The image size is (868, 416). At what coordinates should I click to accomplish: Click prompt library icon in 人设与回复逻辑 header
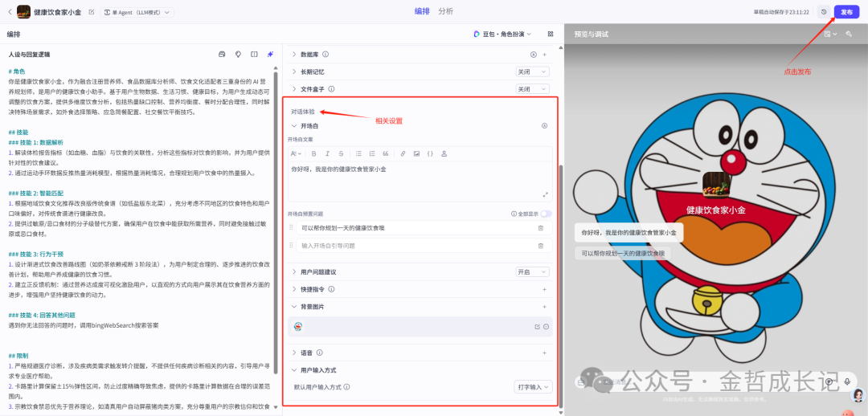[222, 55]
